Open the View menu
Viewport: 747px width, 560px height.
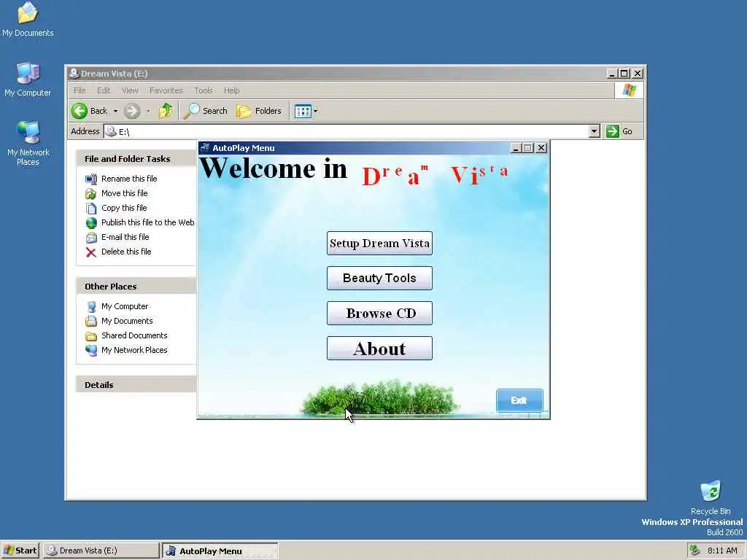click(130, 90)
